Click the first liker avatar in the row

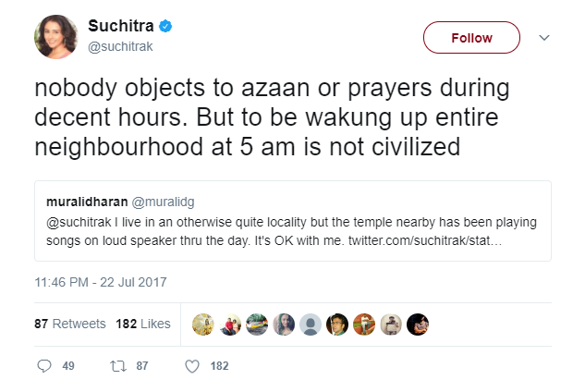pyautogui.click(x=203, y=325)
